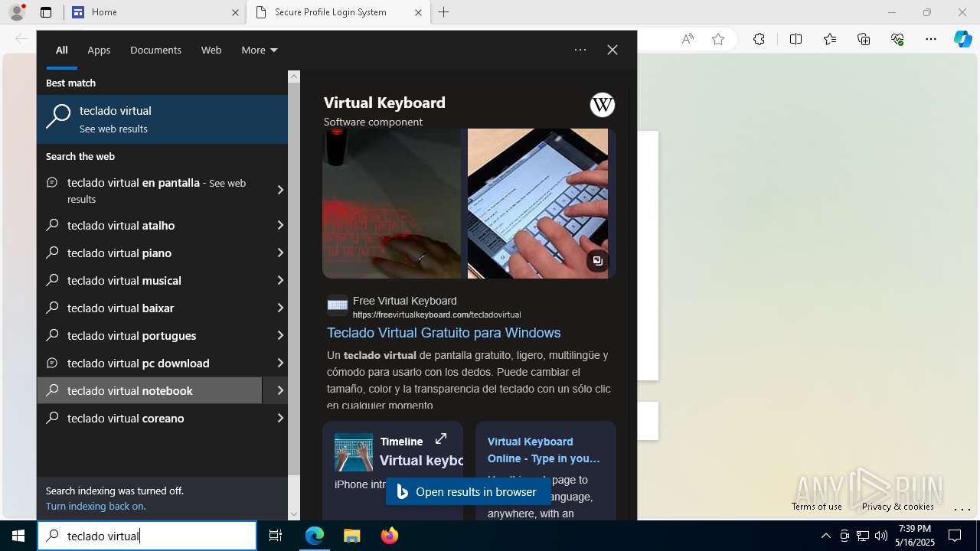Image resolution: width=980 pixels, height=551 pixels.
Task: Open the More filters dropdown
Action: coord(259,50)
